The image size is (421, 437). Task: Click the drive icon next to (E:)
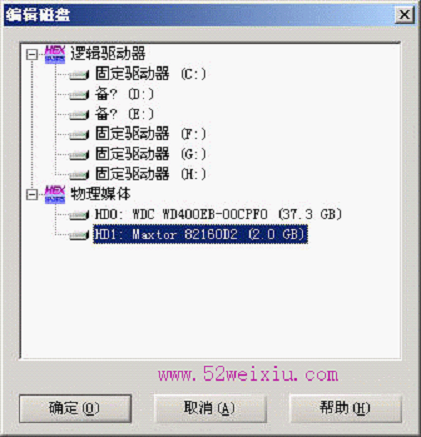(x=79, y=115)
